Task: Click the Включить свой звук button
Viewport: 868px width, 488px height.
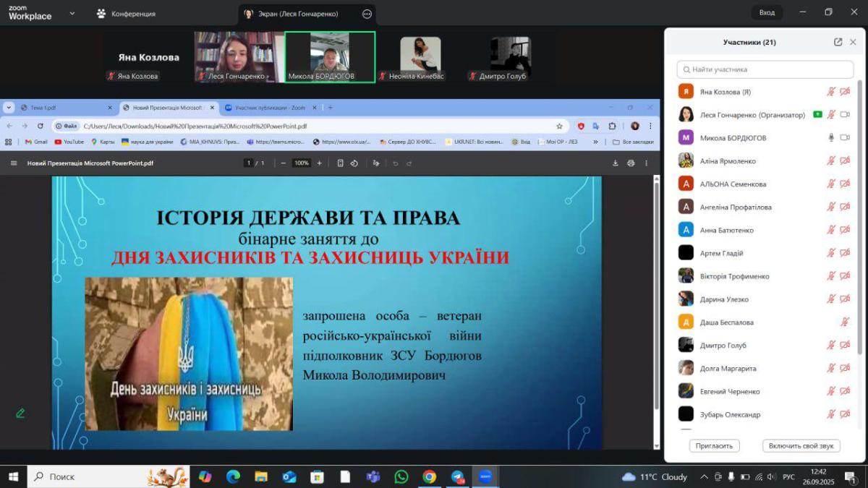Action: (x=801, y=445)
